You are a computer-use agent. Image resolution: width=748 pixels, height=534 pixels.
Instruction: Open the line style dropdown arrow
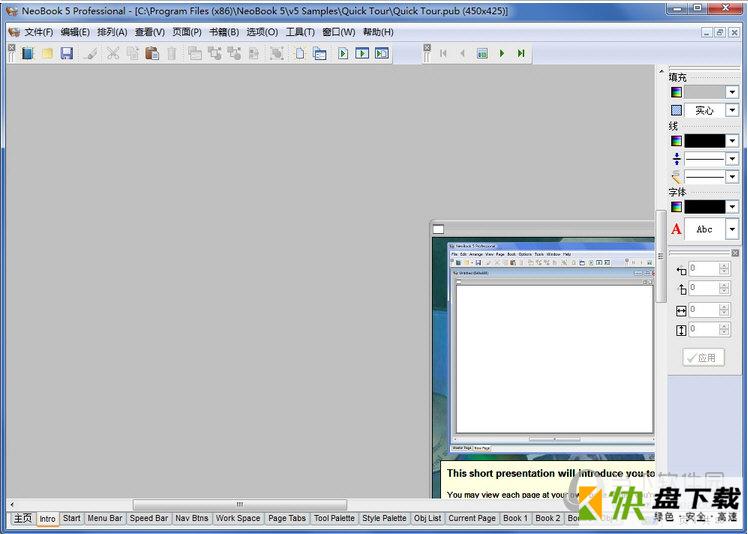tap(732, 177)
